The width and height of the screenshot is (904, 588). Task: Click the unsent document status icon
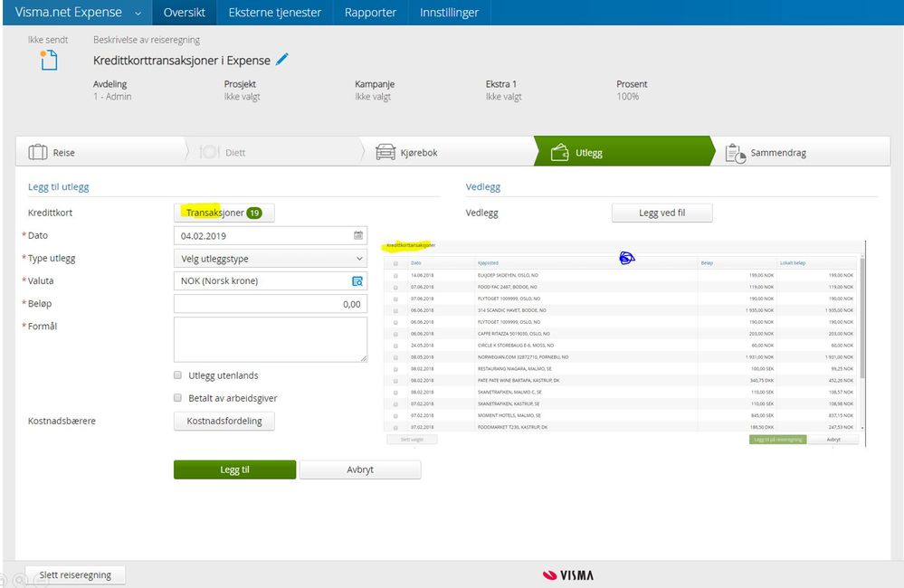49,60
